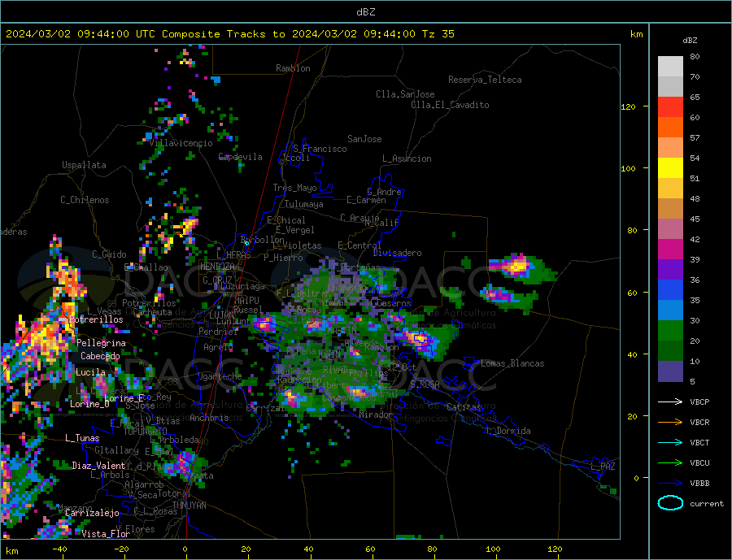Click the small cyan marker near Borbollon
Screen dimensions: 732x560
point(246,243)
